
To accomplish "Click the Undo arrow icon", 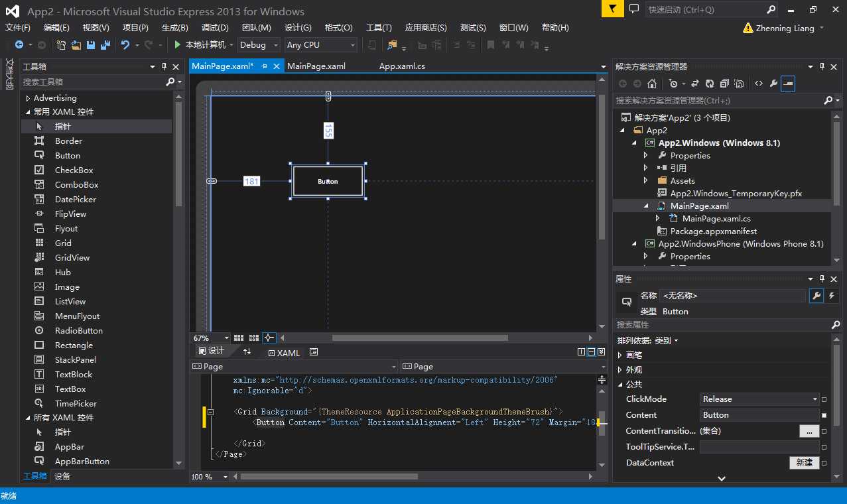I will pyautogui.click(x=125, y=45).
